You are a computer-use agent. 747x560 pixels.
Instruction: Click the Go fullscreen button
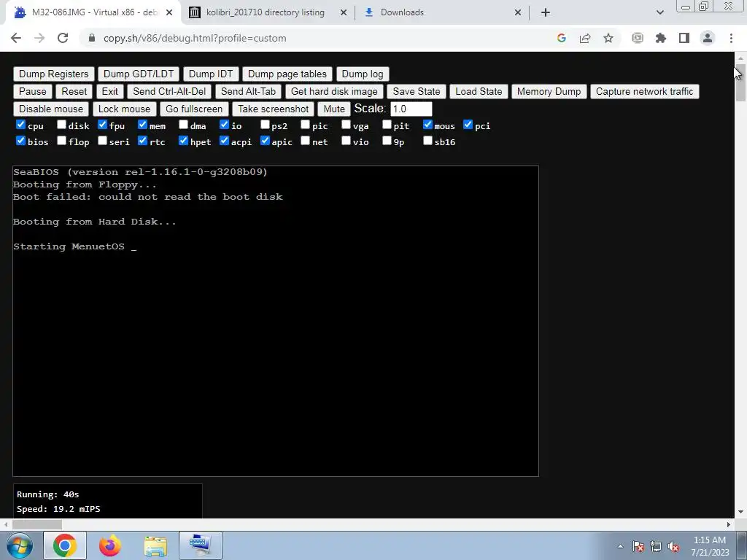click(x=194, y=109)
